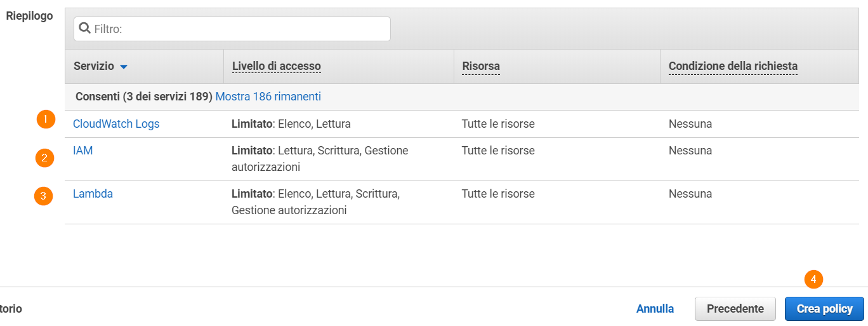Select the Risorsa column header
868x326 pixels.
pos(481,66)
